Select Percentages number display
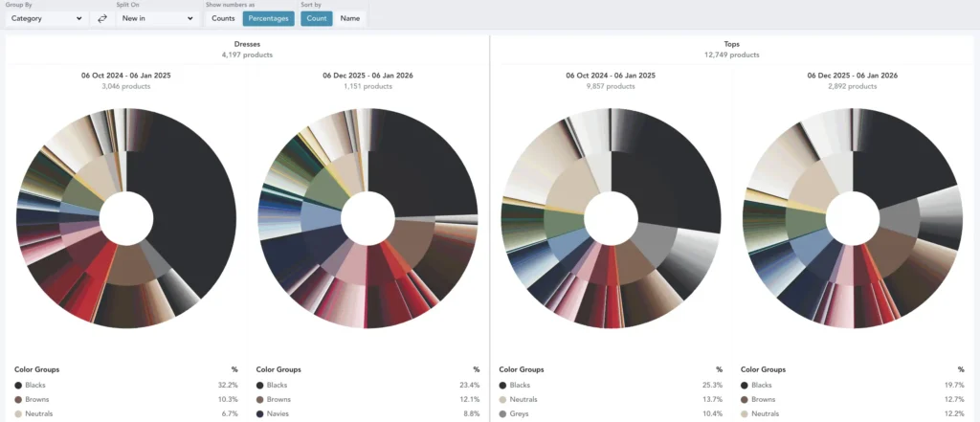Screen dimensions: 980x422 (268, 18)
